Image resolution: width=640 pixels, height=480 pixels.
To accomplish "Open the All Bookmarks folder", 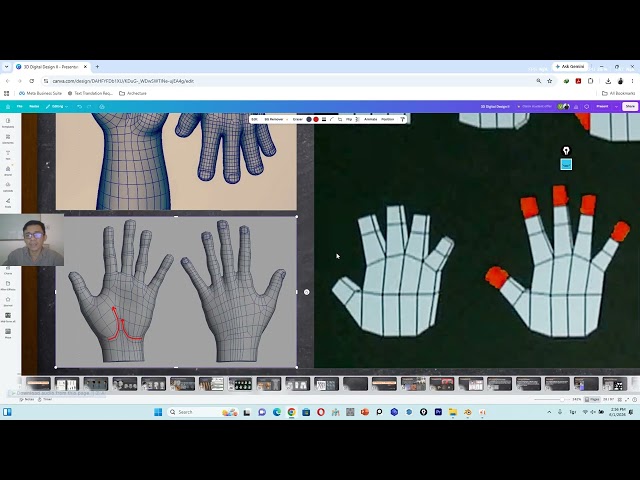I will coord(619,93).
